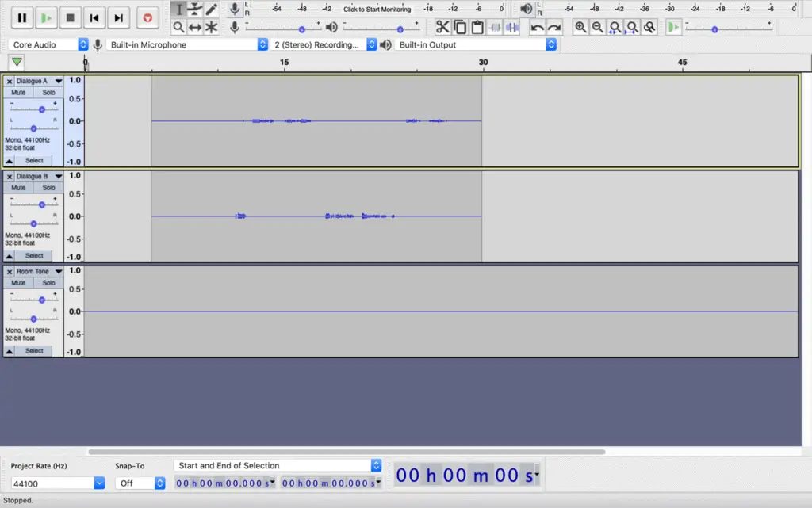The width and height of the screenshot is (812, 508).
Task: Click Fit project to width icon
Action: click(632, 27)
